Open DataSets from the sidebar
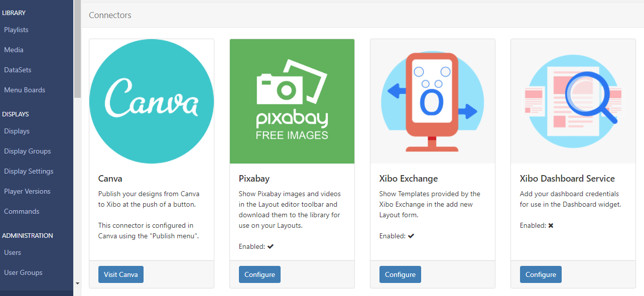This screenshot has width=644, height=296. pyautogui.click(x=18, y=70)
